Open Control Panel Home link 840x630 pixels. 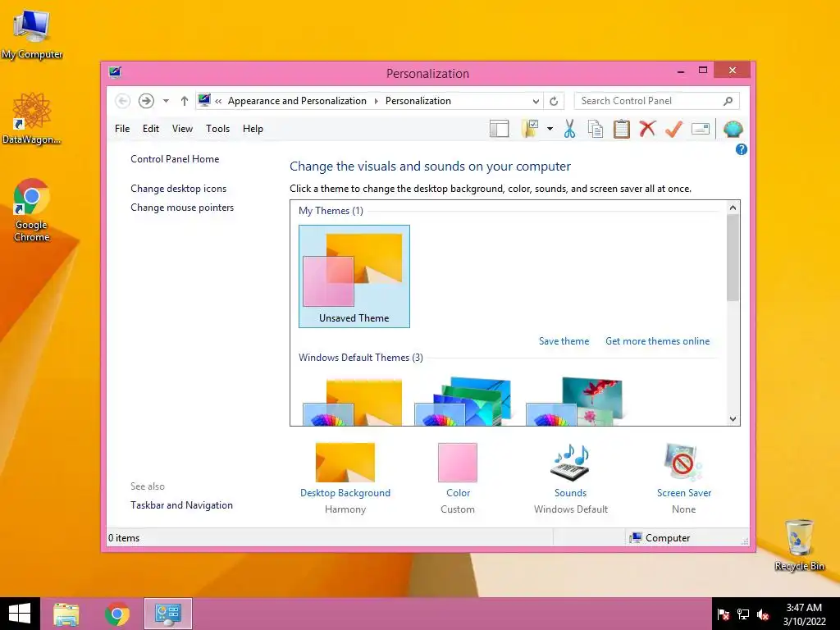click(175, 159)
